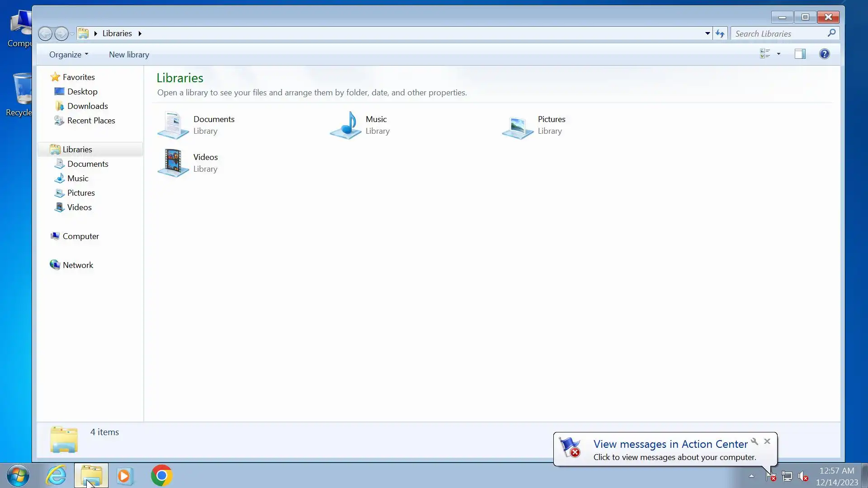868x488 pixels.
Task: Click the refresh icon beside address bar
Action: [x=720, y=33]
